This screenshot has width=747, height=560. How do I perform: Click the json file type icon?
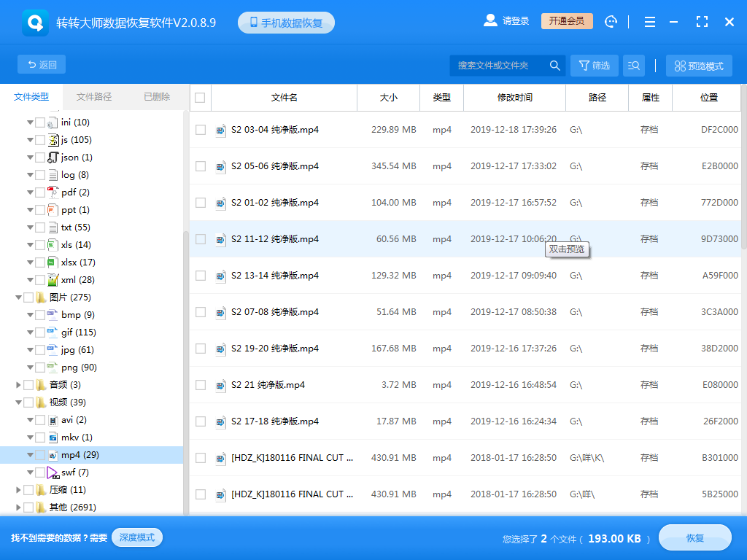[x=53, y=157]
